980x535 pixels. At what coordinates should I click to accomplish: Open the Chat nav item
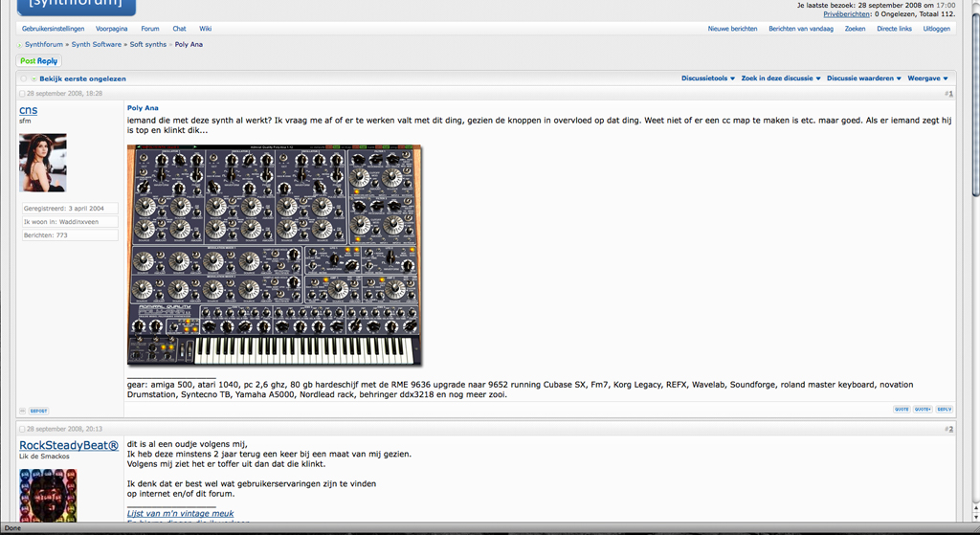pyautogui.click(x=179, y=29)
